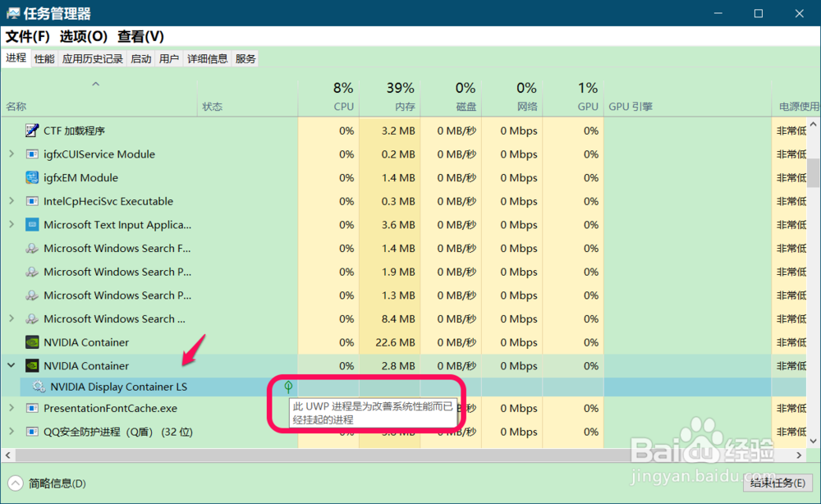Sort by the 电源使用 column header

[x=796, y=98]
